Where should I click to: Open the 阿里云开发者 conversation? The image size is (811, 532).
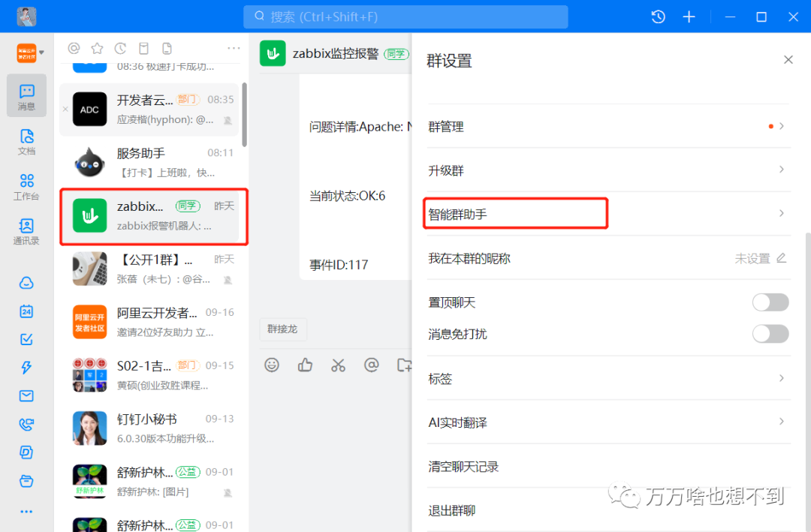(x=149, y=322)
